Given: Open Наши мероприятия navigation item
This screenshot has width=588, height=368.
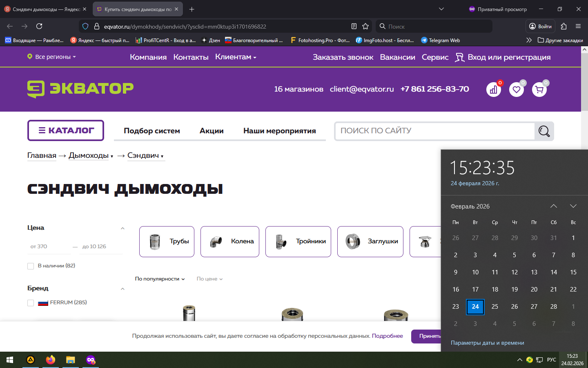Looking at the screenshot, I should [280, 131].
